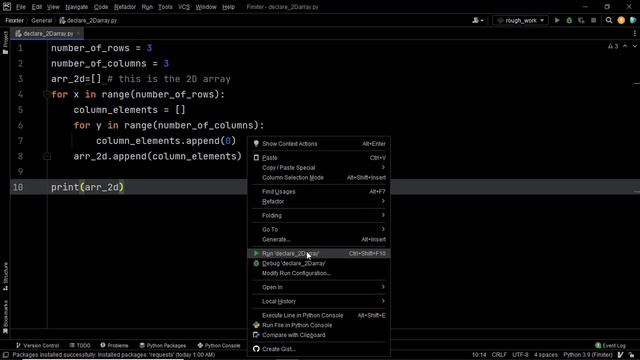Select Debug 'declare_2Darray' in context menu
Screen dimensions: 640x360
point(319,263)
